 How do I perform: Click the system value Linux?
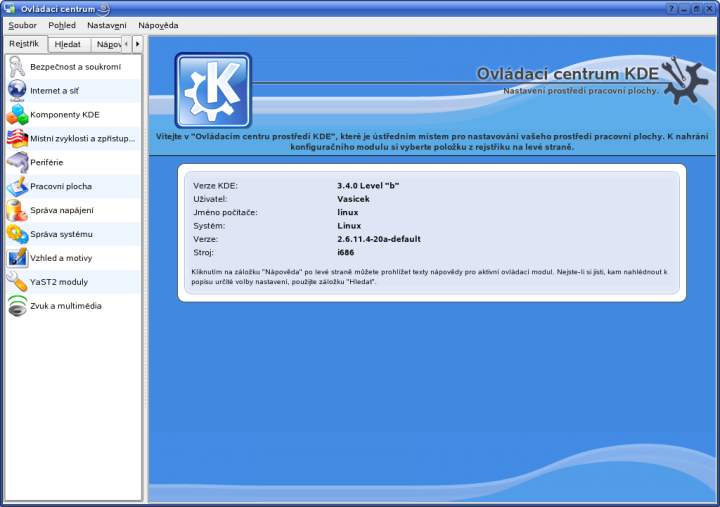point(349,225)
